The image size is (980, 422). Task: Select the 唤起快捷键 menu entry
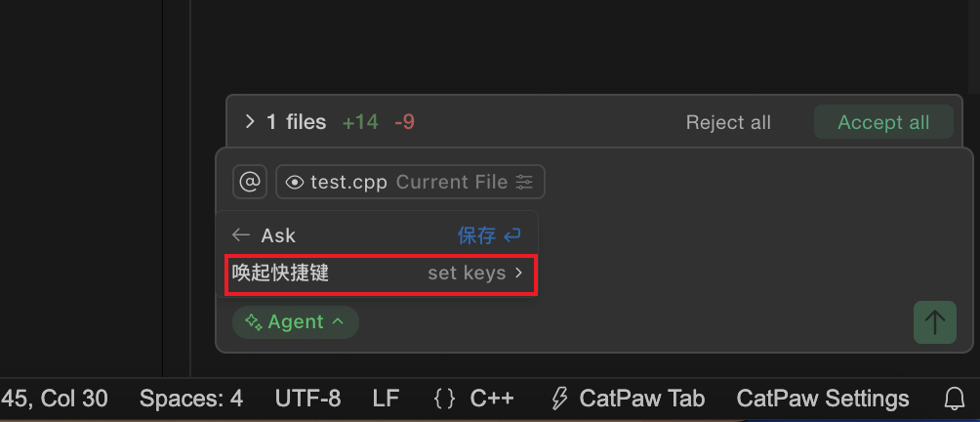coord(281,274)
